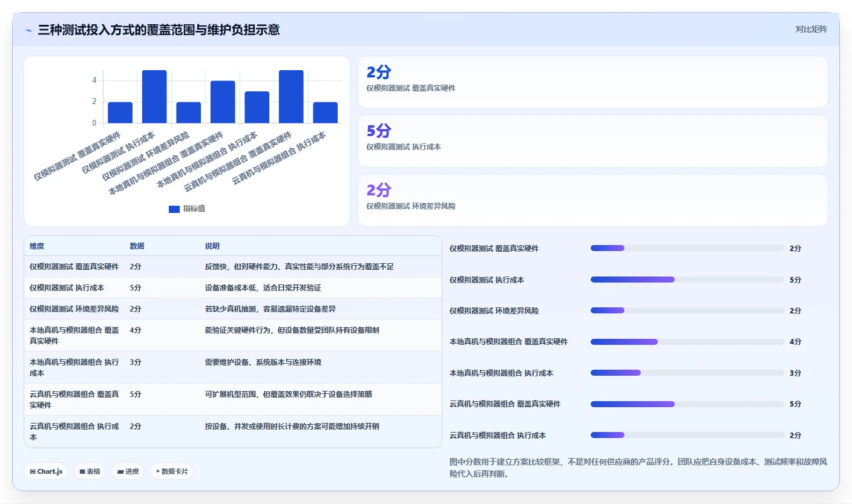Select the 2分 仅模拟器测试 环境差异风险 data card
The height and width of the screenshot is (504, 852).
click(593, 200)
